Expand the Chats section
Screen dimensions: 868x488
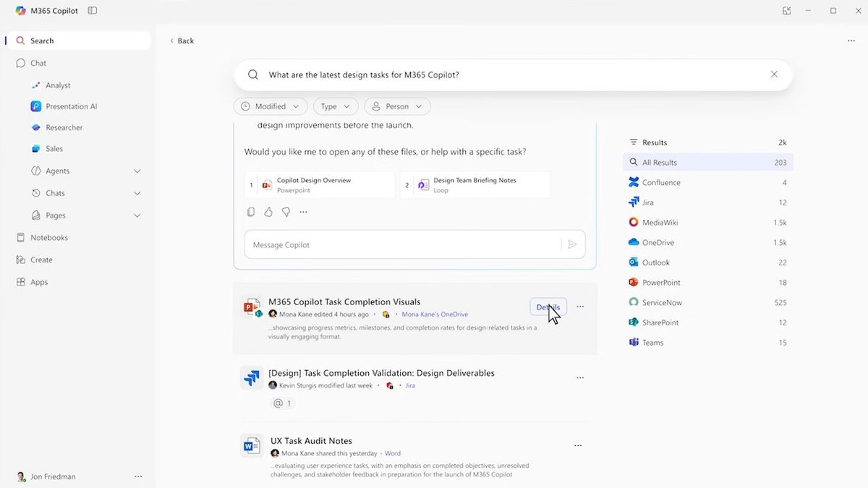coord(137,194)
